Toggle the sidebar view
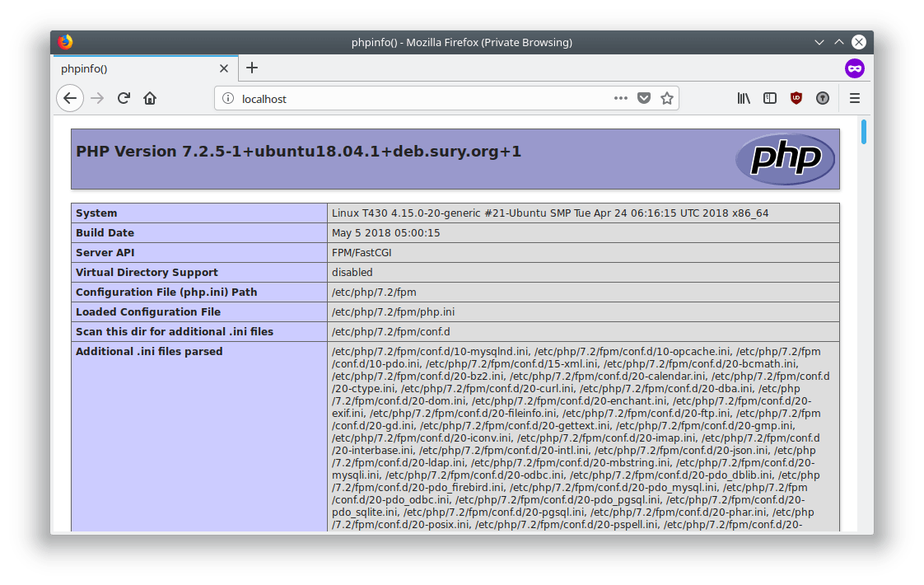The width and height of the screenshot is (924, 585). [770, 99]
